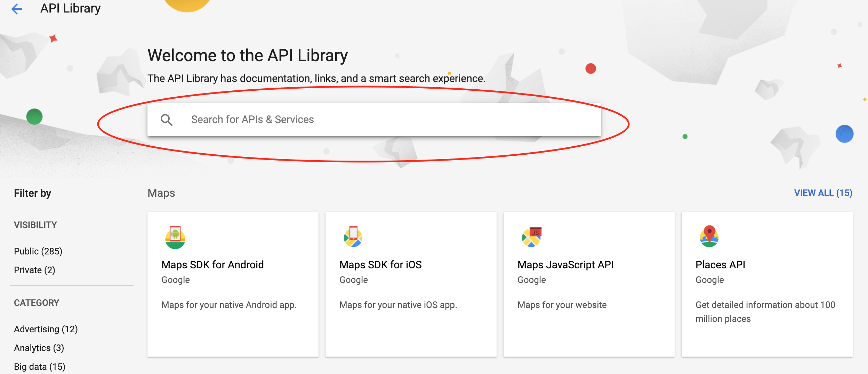Filter by Private visibility
This screenshot has height=374, width=868.
coord(34,269)
